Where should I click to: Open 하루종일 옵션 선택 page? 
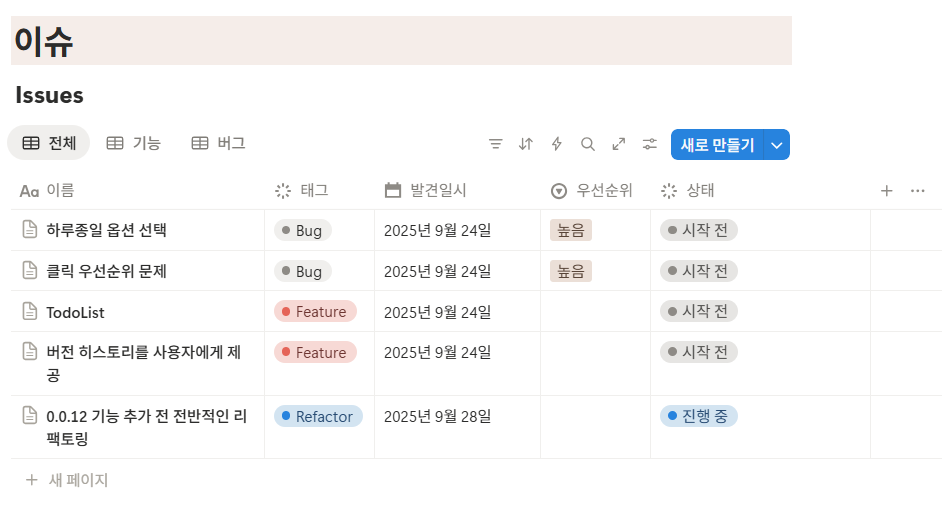107,230
